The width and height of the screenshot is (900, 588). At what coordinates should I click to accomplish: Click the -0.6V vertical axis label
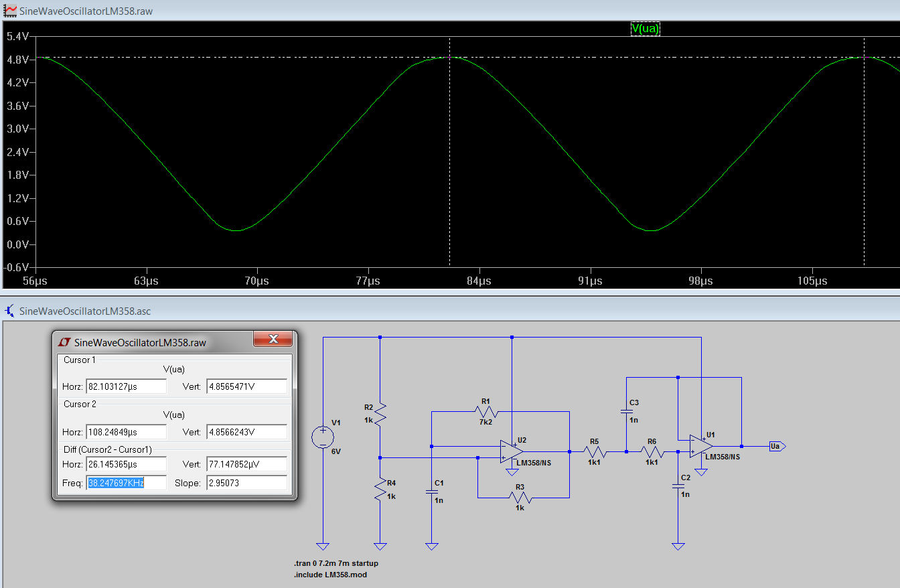pyautogui.click(x=16, y=267)
